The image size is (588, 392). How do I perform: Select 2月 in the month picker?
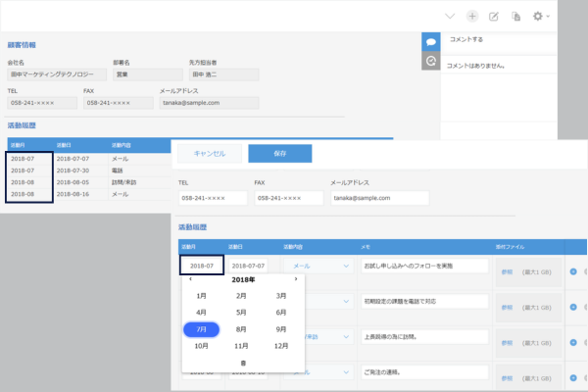[x=241, y=296]
